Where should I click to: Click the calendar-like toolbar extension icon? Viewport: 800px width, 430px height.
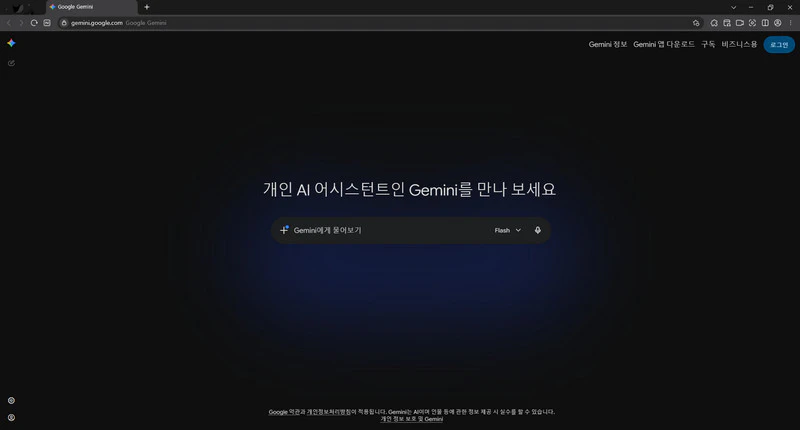pyautogui.click(x=727, y=23)
